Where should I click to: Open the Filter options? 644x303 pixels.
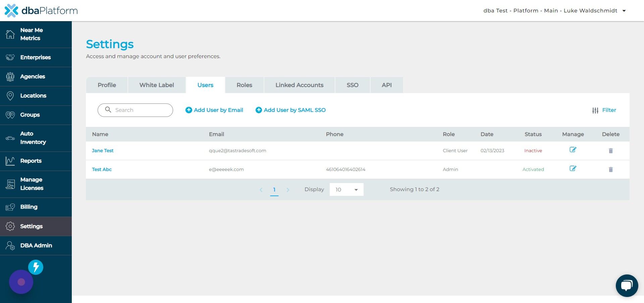(x=604, y=110)
